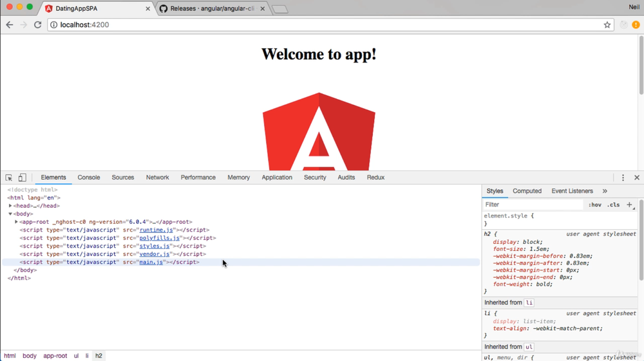This screenshot has width=644, height=361.
Task: Click the Neil profile name
Action: pos(634,7)
